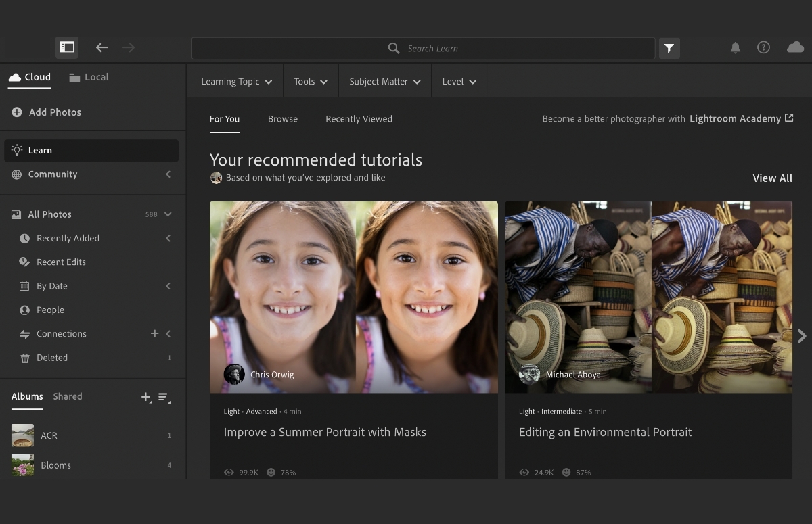
Task: Toggle the left sidebar panel icon
Action: pos(67,47)
